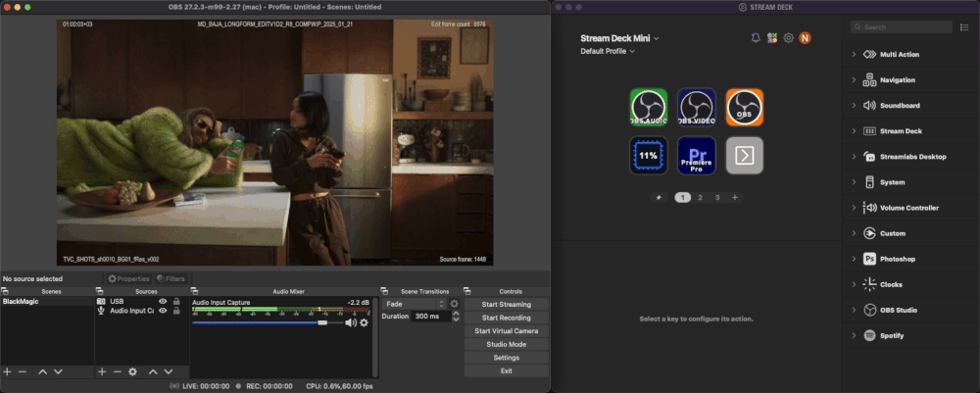Add a new Stream Deck page
This screenshot has width=980, height=393.
point(735,197)
